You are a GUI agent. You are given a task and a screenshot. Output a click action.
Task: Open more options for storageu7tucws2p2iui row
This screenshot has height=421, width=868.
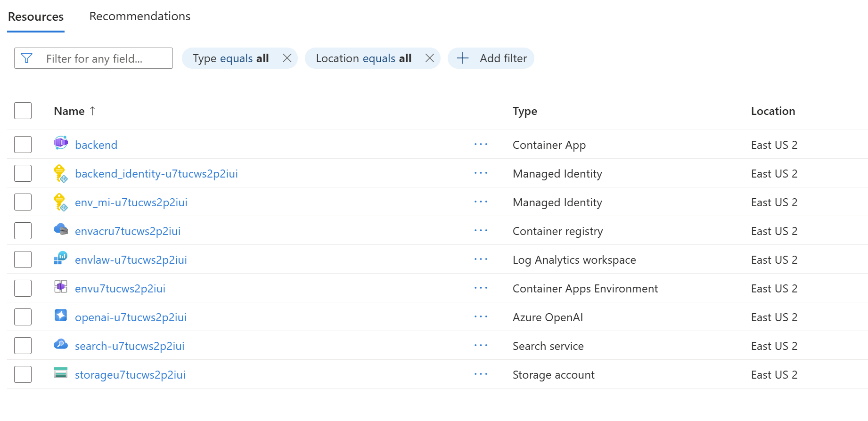click(x=481, y=374)
